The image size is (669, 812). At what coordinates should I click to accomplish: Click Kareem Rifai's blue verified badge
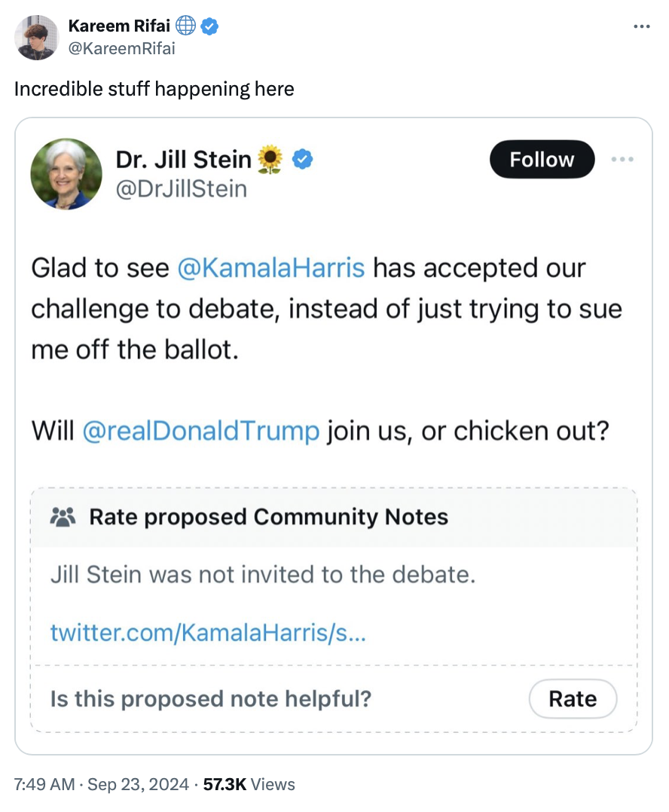pyautogui.click(x=210, y=26)
